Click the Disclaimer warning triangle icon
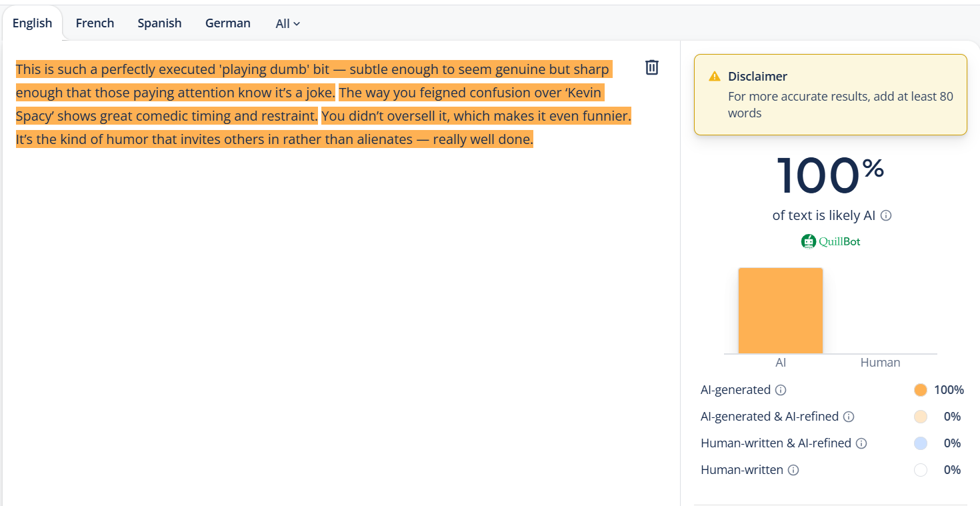The image size is (980, 506). (x=715, y=76)
